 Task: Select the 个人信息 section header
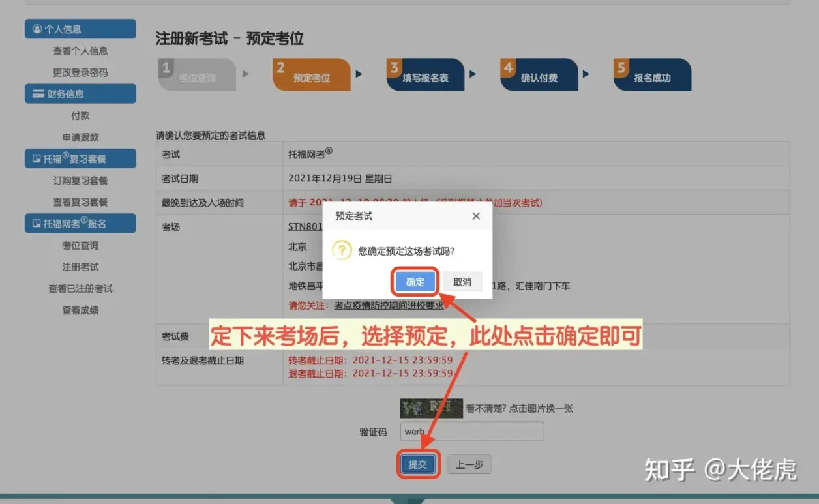pos(80,29)
